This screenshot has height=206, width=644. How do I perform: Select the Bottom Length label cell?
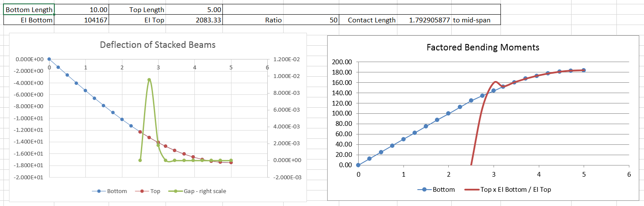tap(29, 9)
